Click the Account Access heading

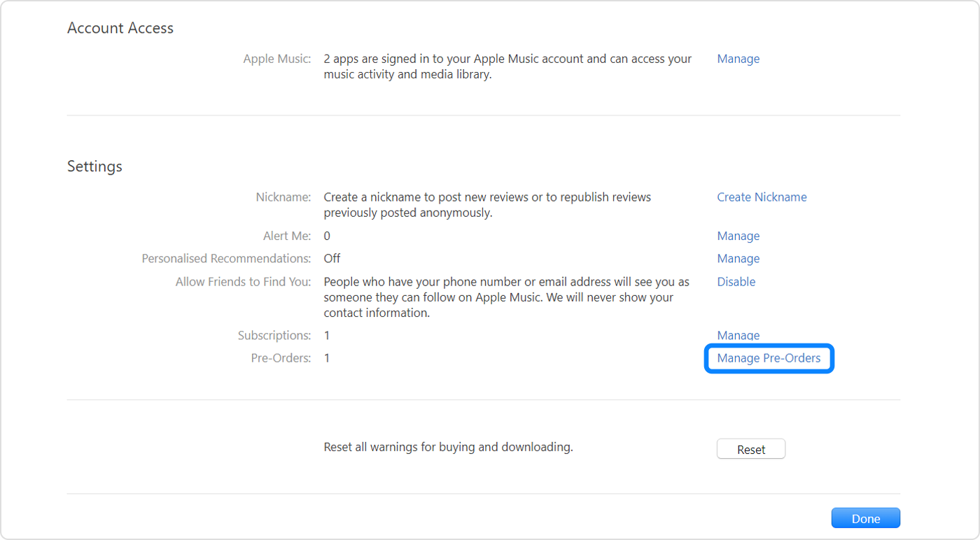pos(120,28)
